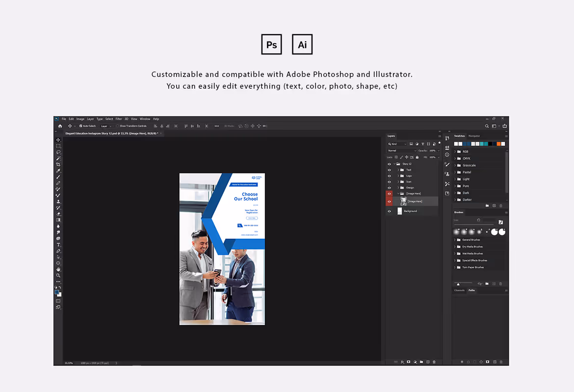Enable Show Transform Controls checkbox

[118, 126]
